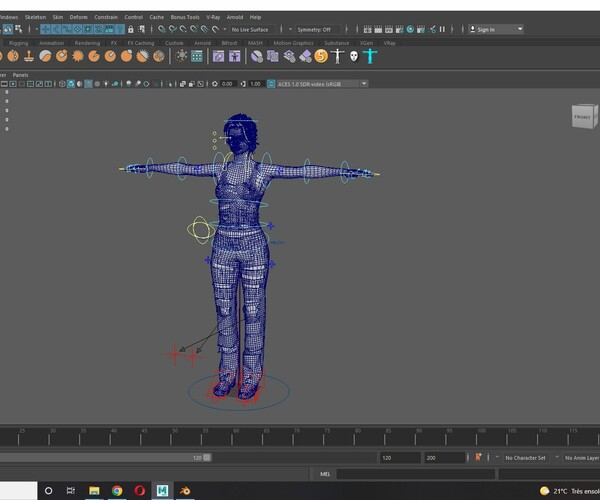The width and height of the screenshot is (600, 500).
Task: Open the Deform menu
Action: (78, 17)
